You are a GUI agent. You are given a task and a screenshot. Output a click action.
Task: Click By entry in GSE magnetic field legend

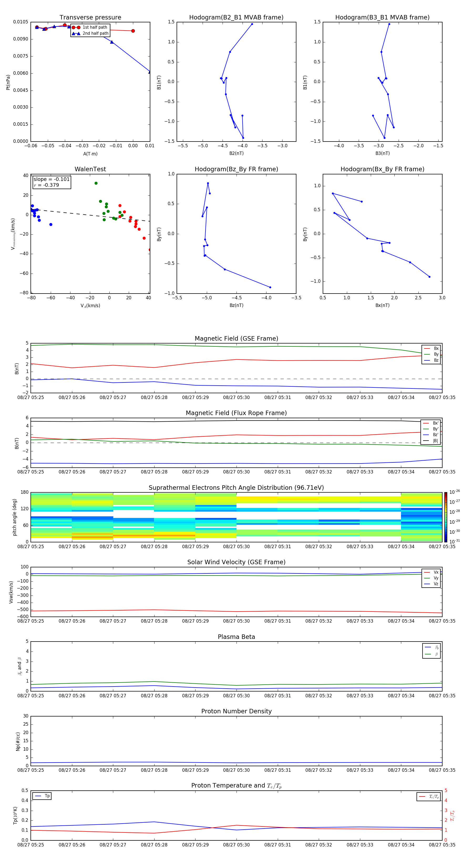[431, 354]
